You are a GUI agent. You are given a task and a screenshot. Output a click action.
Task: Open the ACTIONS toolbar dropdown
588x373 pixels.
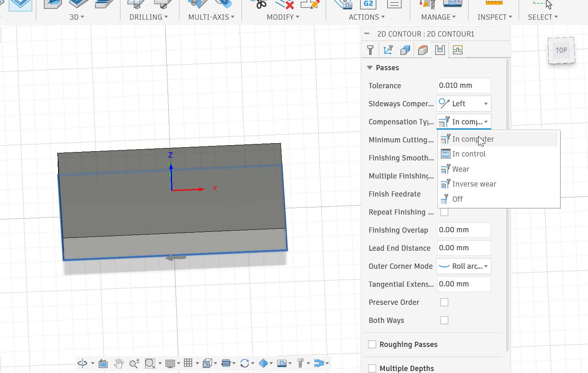tap(367, 17)
